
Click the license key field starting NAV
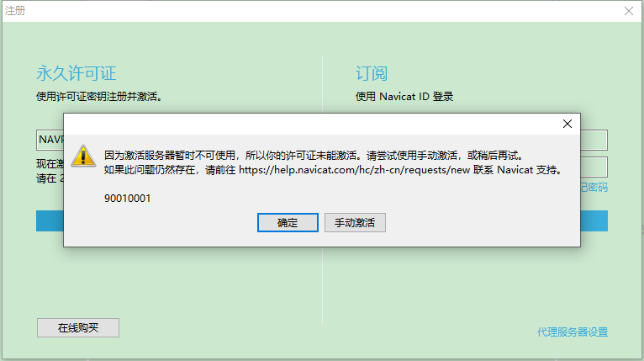click(50, 140)
